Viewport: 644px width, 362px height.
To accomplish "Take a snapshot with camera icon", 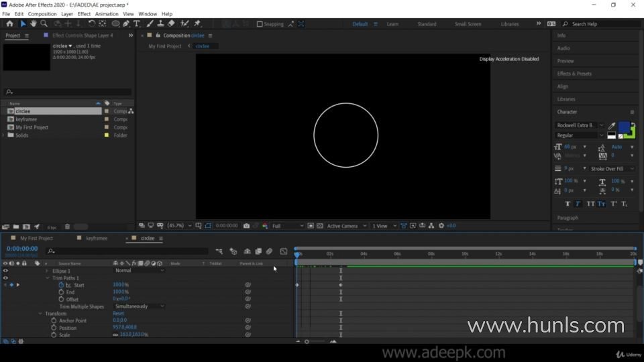I will pyautogui.click(x=247, y=226).
